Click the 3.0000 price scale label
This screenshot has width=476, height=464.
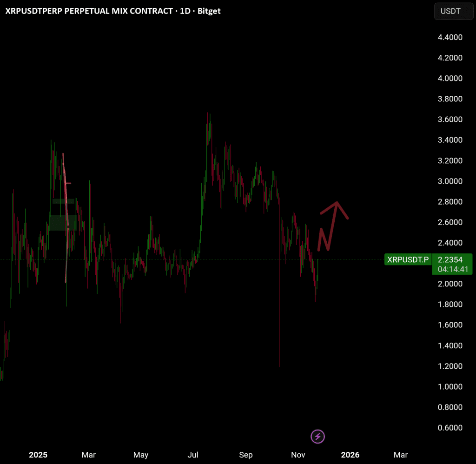click(450, 181)
